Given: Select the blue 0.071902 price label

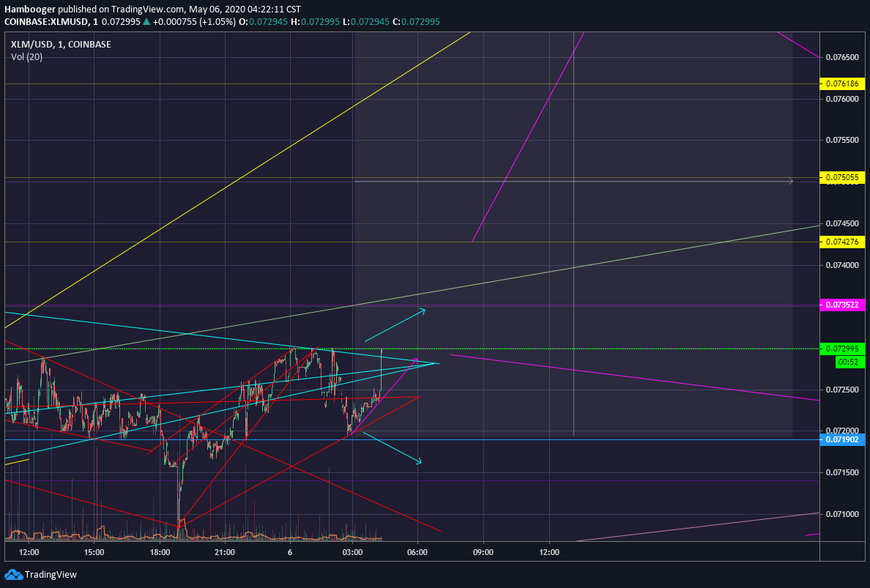Looking at the screenshot, I should pyautogui.click(x=842, y=439).
